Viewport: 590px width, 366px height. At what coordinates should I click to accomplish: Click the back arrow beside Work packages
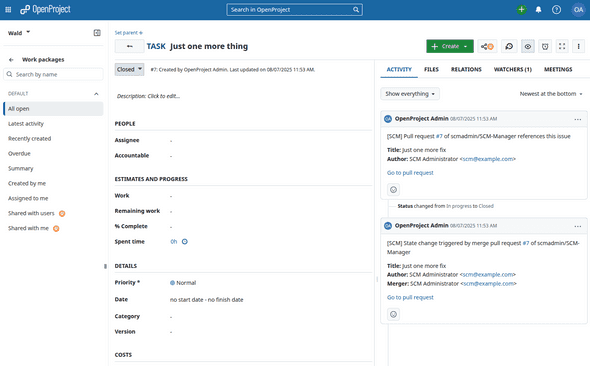click(11, 59)
